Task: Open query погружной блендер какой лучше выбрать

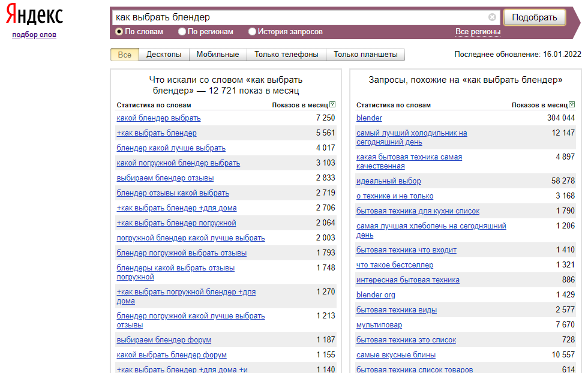Action: click(191, 238)
